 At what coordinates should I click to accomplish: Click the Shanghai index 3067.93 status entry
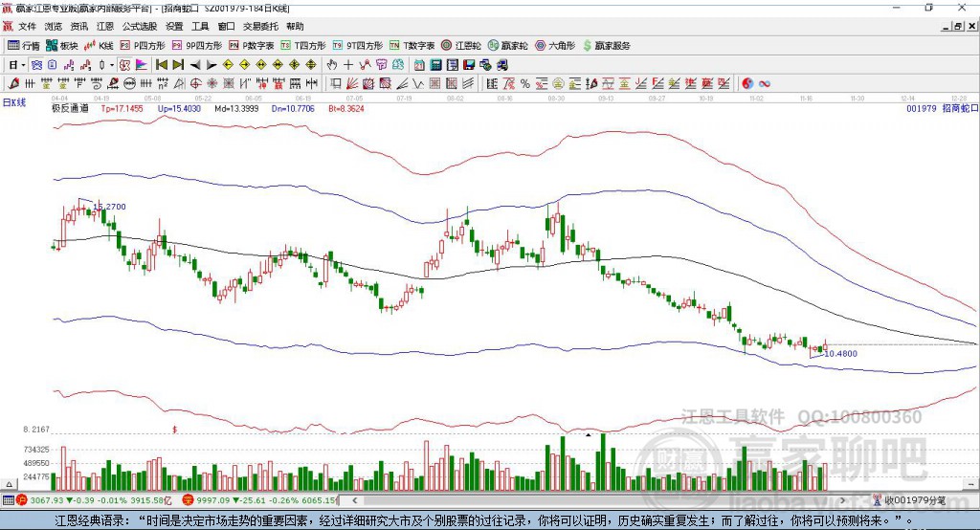[x=94, y=500]
